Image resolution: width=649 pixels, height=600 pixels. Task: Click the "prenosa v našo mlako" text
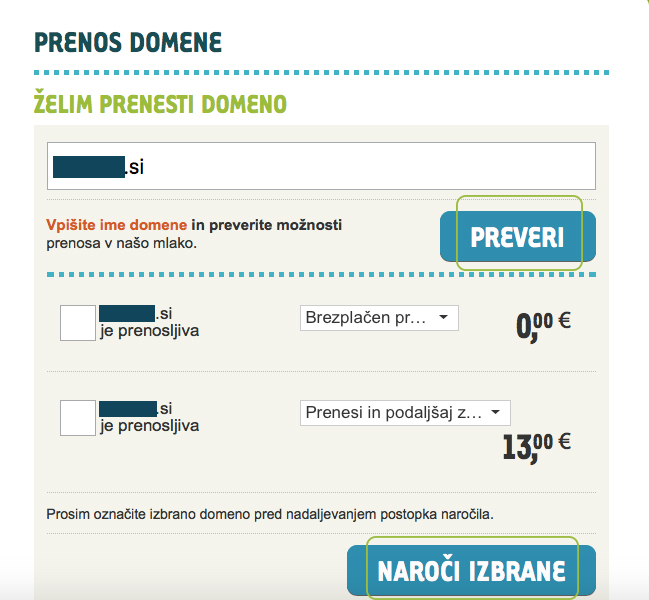click(121, 243)
